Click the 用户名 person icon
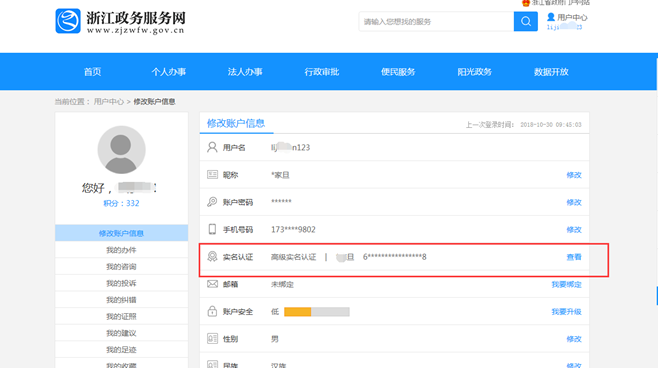This screenshot has height=368, width=658. click(212, 147)
